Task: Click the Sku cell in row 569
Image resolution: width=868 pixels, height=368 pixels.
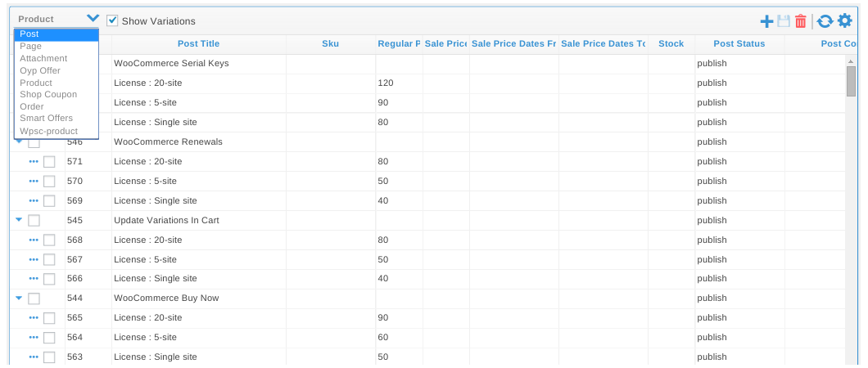Action: (331, 200)
